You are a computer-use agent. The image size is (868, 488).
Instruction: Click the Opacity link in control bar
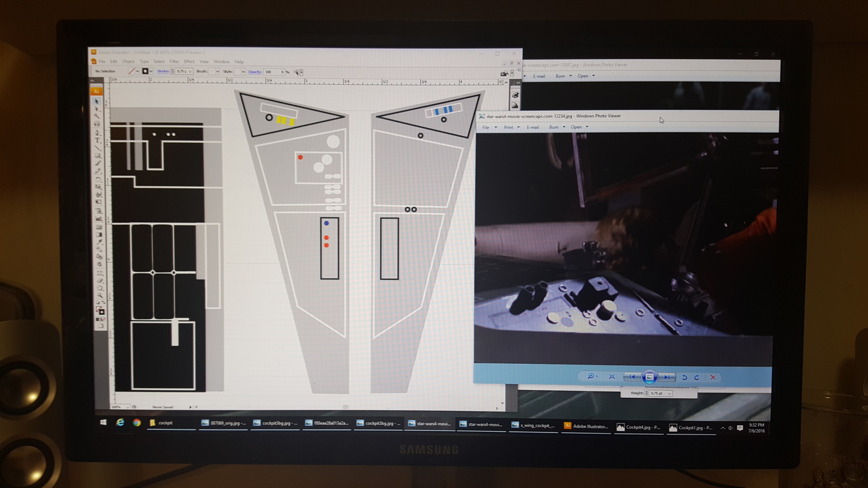tap(255, 72)
